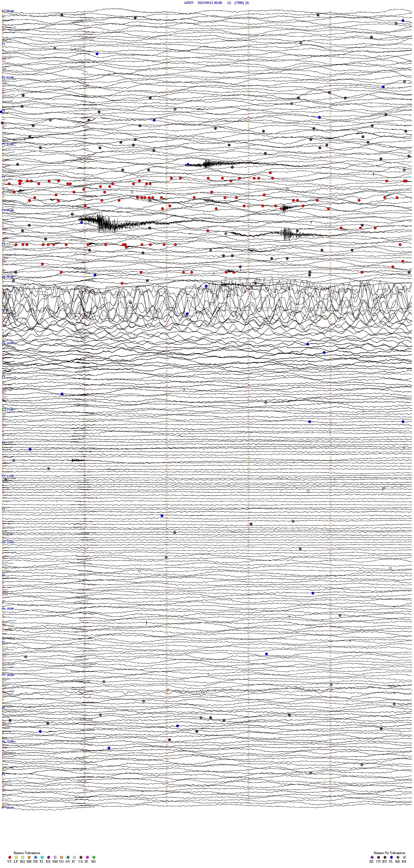This screenshot has width=414, height=868.
Task: Click the station code 'AFRN' in header
Action: 188,3
